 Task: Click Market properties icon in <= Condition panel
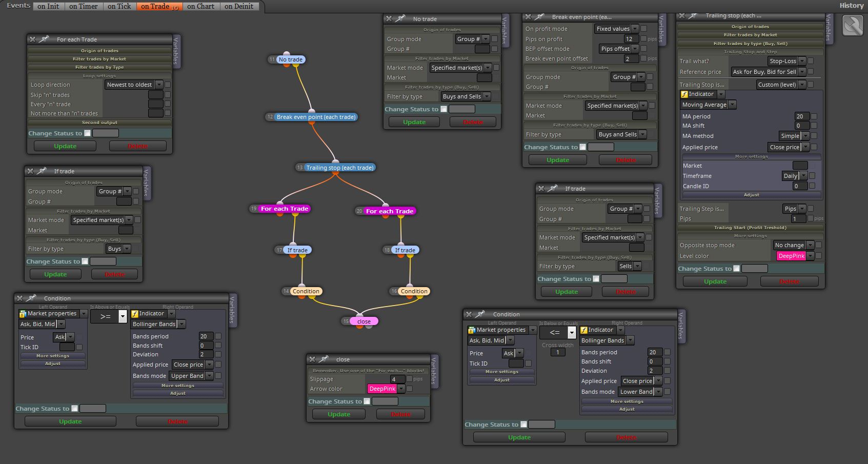click(472, 330)
